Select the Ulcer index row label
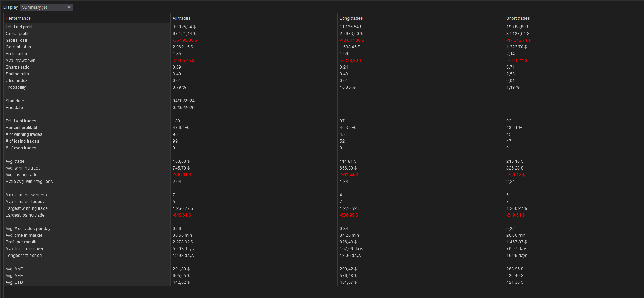Viewport: 644px width, 298px height. tap(16, 81)
